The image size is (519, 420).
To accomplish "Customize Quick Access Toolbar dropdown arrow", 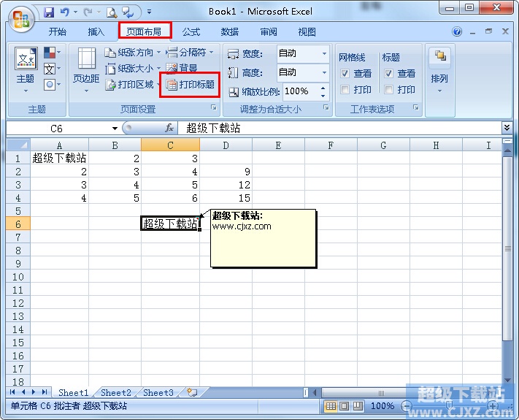I will tap(150, 12).
